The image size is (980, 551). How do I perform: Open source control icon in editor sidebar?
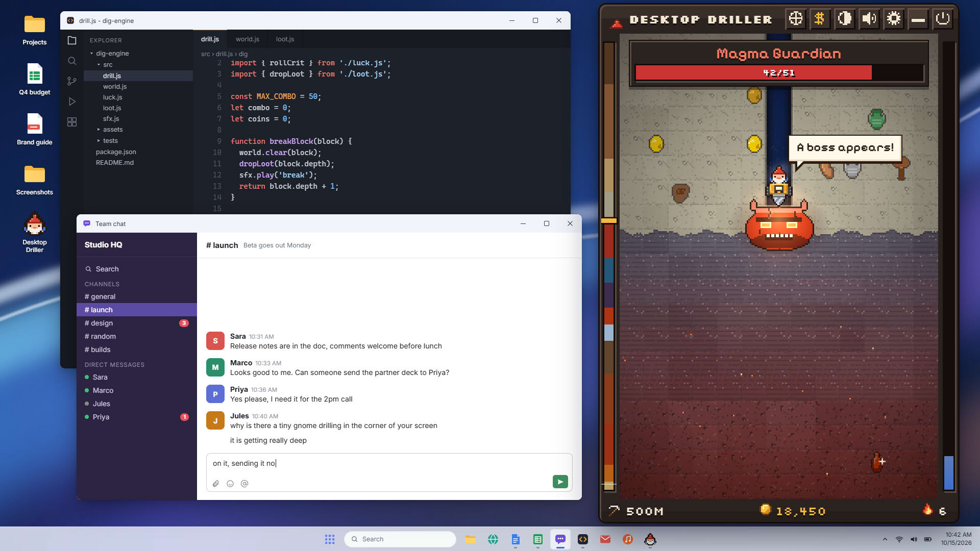pyautogui.click(x=72, y=81)
